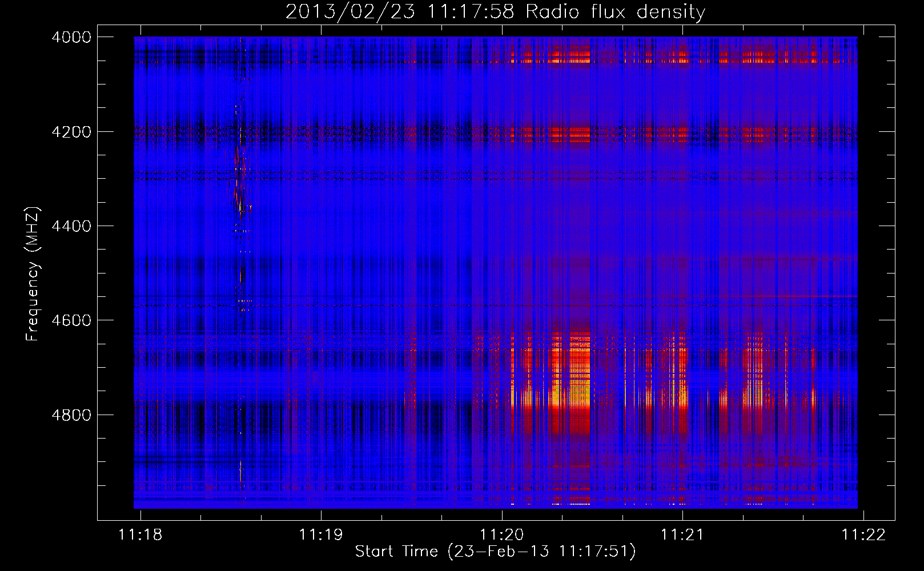Click the 11:20 time axis label
924x571 pixels.
coord(502,534)
